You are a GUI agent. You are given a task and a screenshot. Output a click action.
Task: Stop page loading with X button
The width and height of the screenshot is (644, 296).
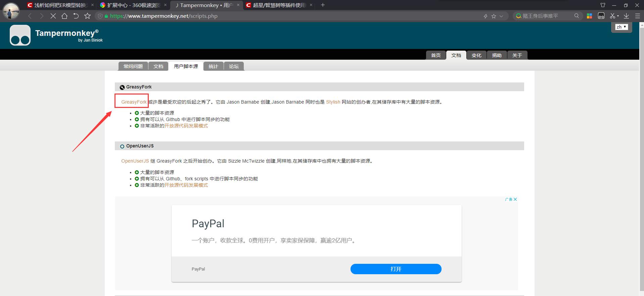(53, 16)
